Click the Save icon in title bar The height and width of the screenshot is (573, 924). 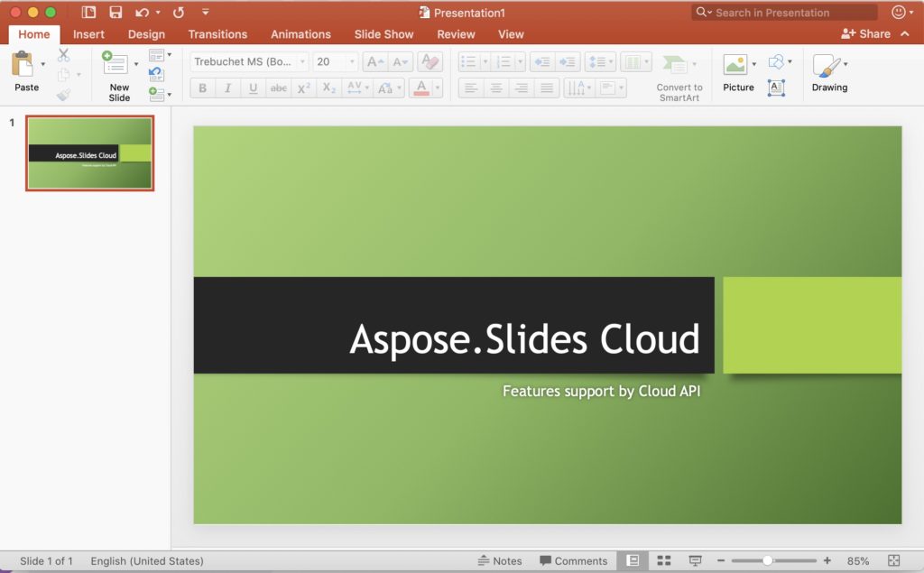click(115, 13)
